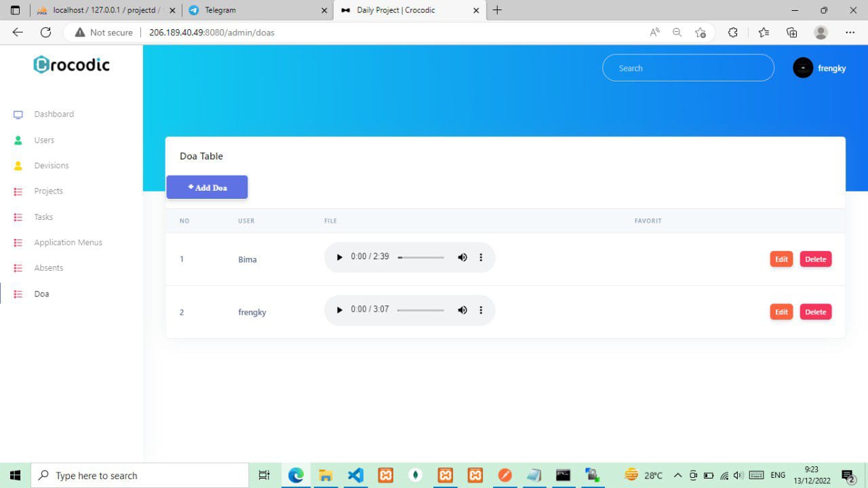868x488 pixels.
Task: Click the Crocodic logo
Action: (71, 64)
